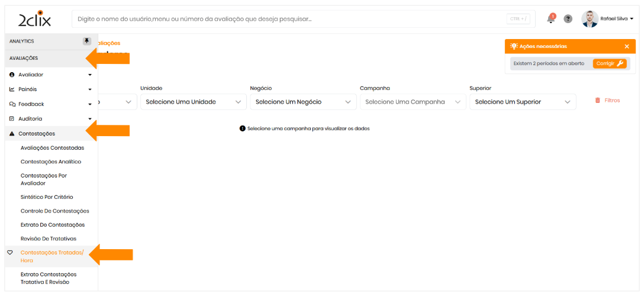
Task: Pin the sidebar menu with pin icon
Action: pyautogui.click(x=87, y=41)
